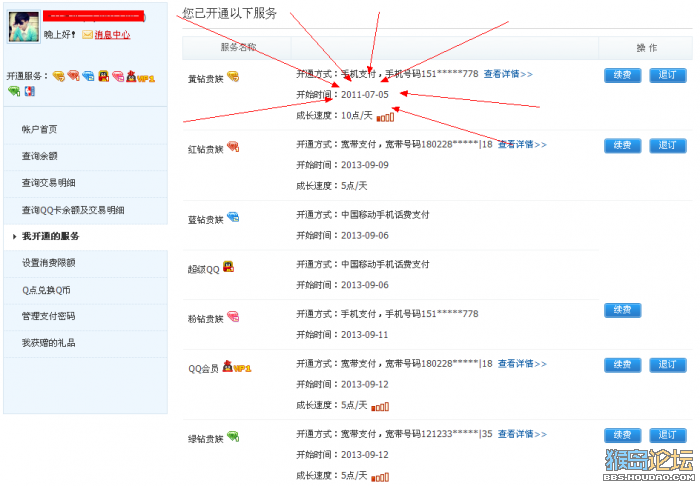This screenshot has height=486, width=700.
Task: Click 退订 button for 黄钻贵族
Action: coord(667,75)
